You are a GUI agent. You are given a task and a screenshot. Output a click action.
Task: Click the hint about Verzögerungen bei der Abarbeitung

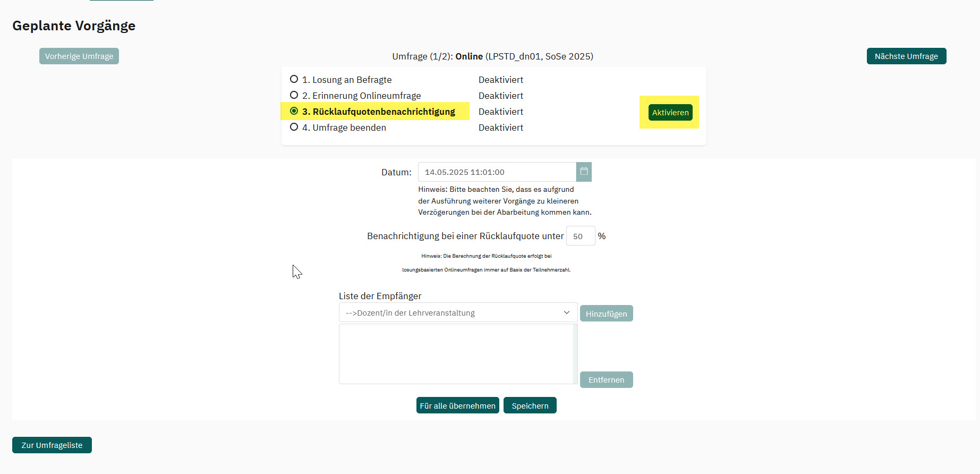[x=505, y=201]
